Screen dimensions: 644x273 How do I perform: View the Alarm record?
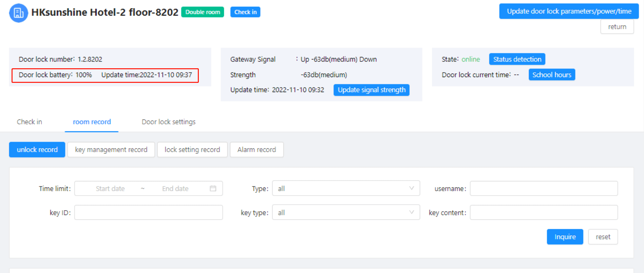tap(257, 150)
